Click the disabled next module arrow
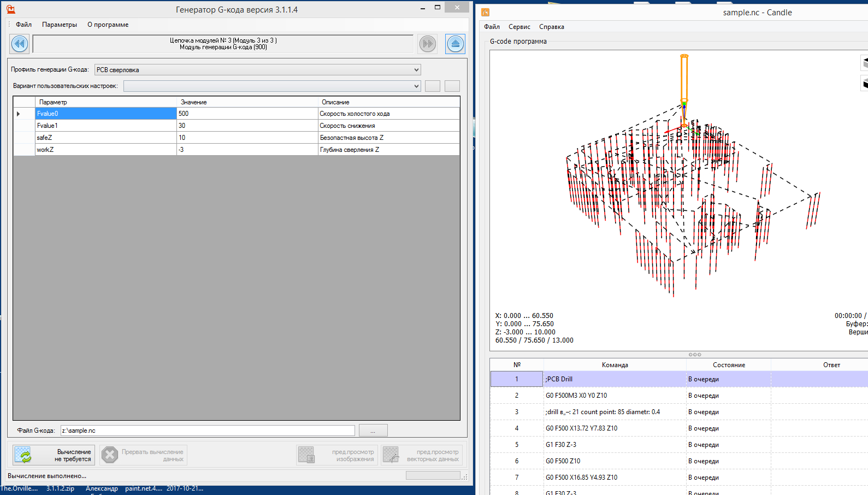Screen dimensions: 868x495 click(428, 44)
